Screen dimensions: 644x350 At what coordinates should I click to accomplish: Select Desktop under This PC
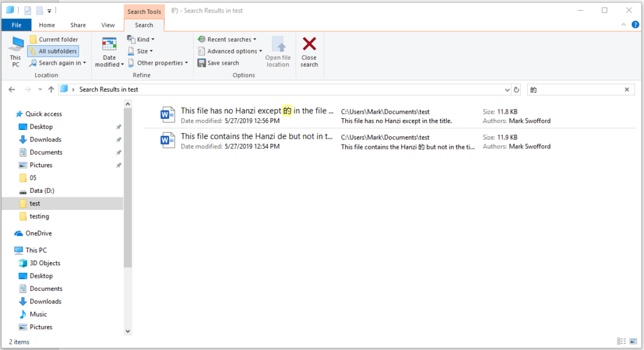pos(41,276)
